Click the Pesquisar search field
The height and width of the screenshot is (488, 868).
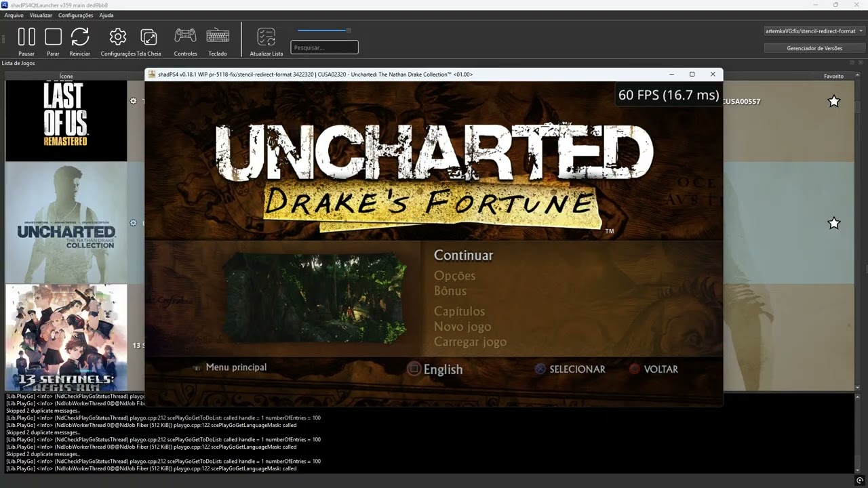[324, 47]
